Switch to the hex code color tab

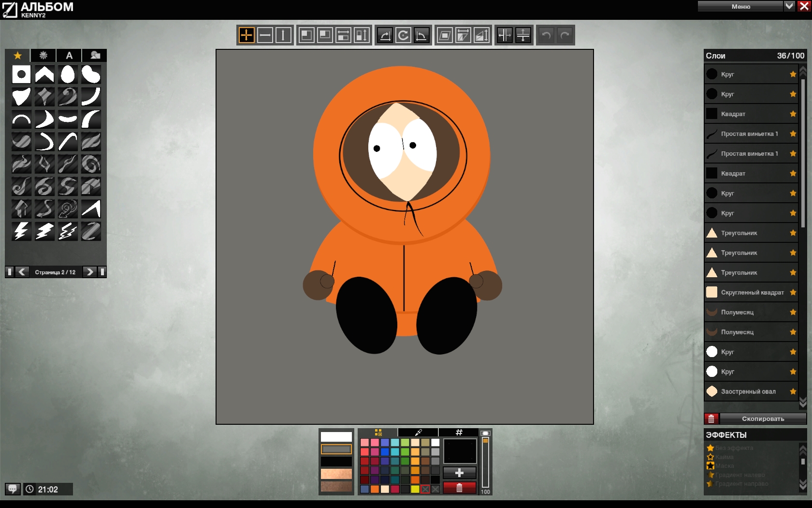459,432
